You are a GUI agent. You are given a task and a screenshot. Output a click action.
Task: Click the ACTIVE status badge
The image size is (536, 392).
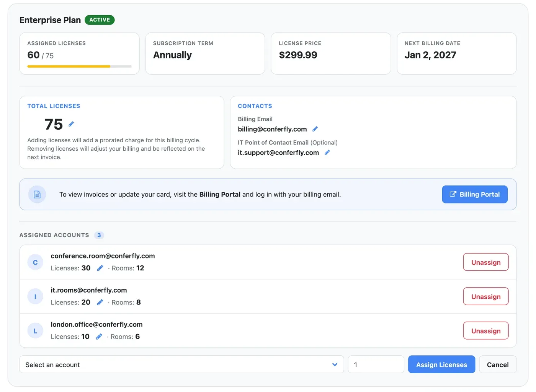coord(100,20)
